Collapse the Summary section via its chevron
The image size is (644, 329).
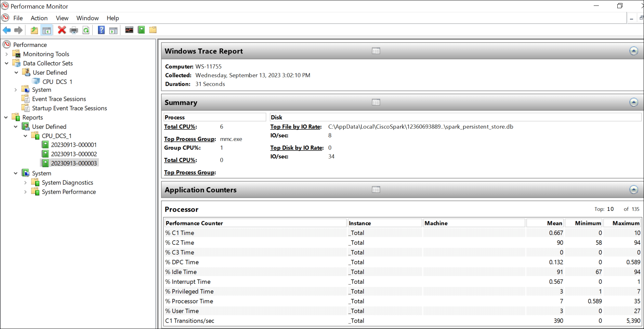(x=634, y=102)
